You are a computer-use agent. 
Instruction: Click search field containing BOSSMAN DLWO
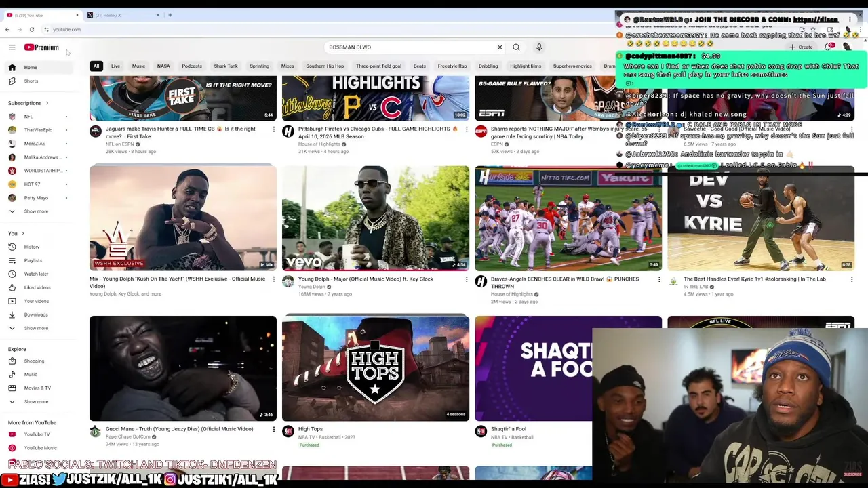(410, 47)
